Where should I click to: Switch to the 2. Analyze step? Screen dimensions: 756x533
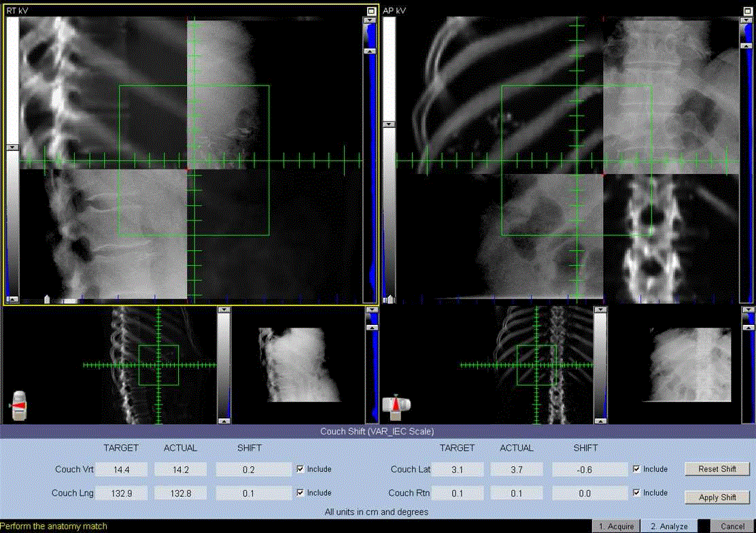[669, 526]
